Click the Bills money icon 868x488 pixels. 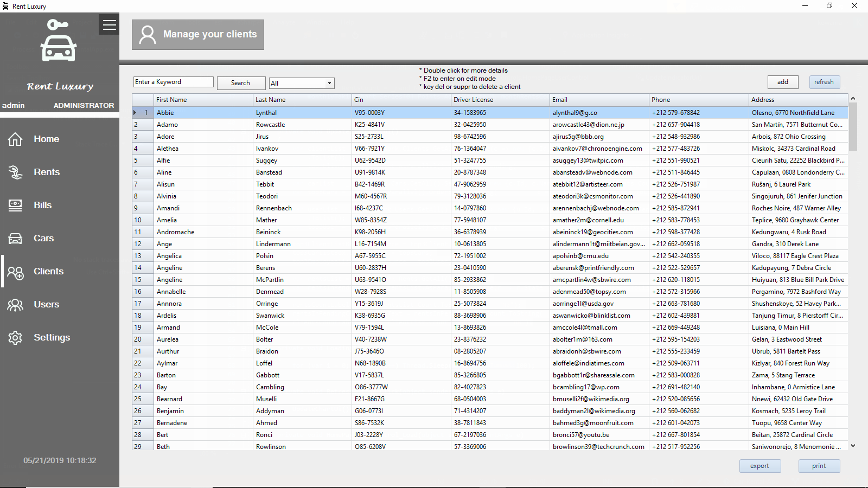point(15,206)
